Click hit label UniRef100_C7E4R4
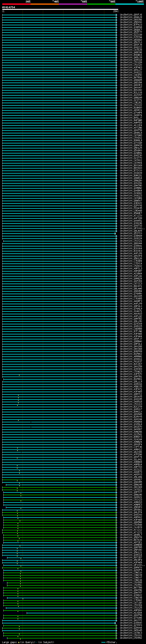The width and height of the screenshot is (146, 644). coord(131,261)
